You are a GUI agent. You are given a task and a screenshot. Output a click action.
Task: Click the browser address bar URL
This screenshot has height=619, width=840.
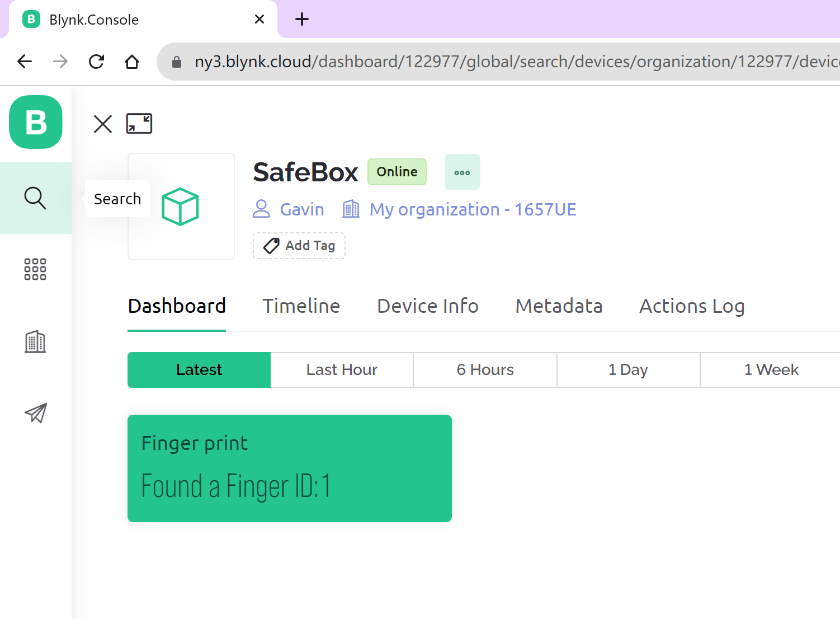pyautogui.click(x=517, y=62)
